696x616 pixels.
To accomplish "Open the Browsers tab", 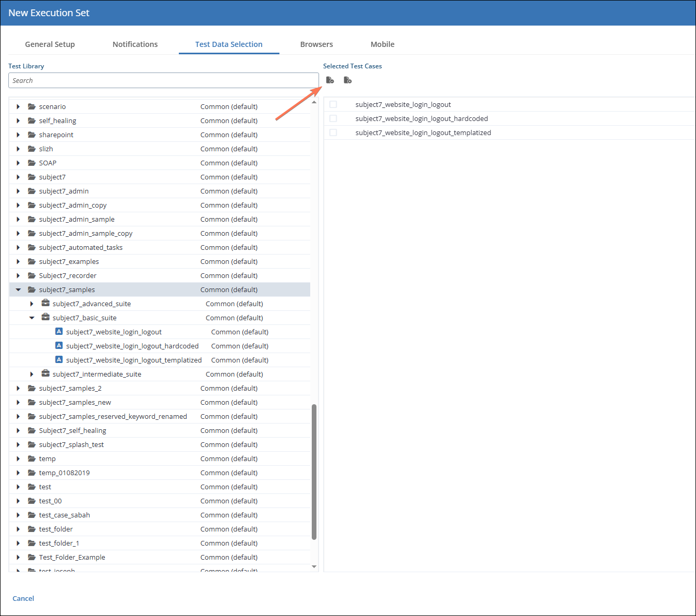I will pyautogui.click(x=316, y=44).
